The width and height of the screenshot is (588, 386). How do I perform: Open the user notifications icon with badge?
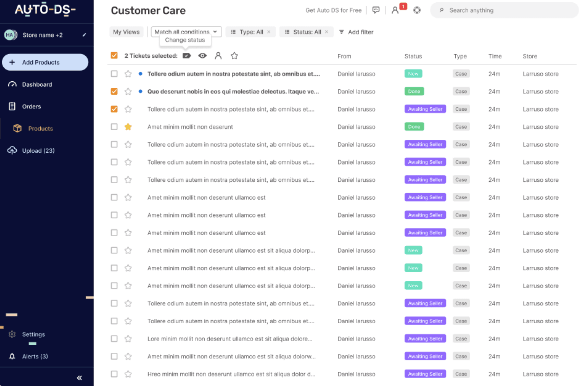coord(395,10)
